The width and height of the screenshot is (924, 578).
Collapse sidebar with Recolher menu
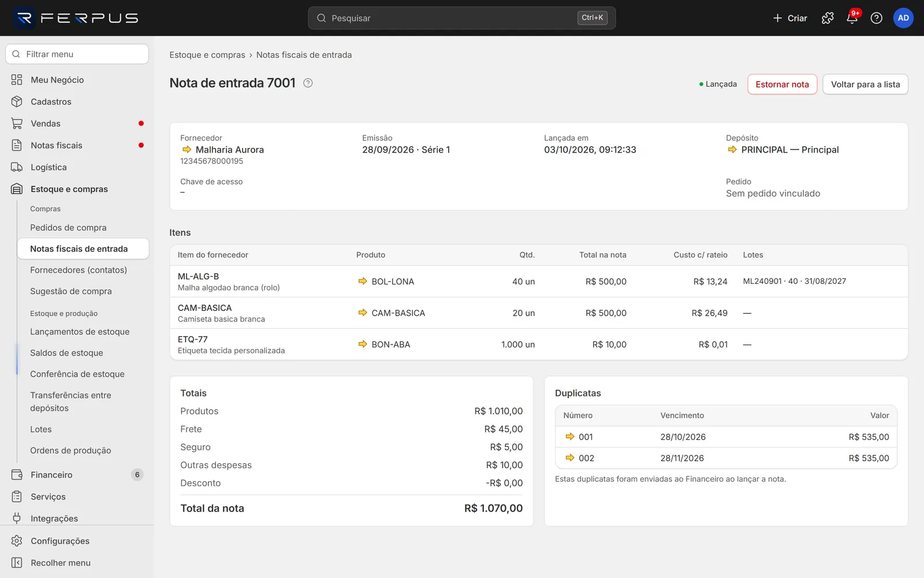point(77,562)
